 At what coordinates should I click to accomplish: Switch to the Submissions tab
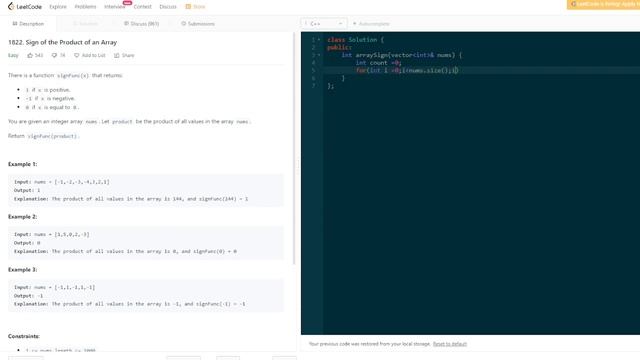coord(198,24)
